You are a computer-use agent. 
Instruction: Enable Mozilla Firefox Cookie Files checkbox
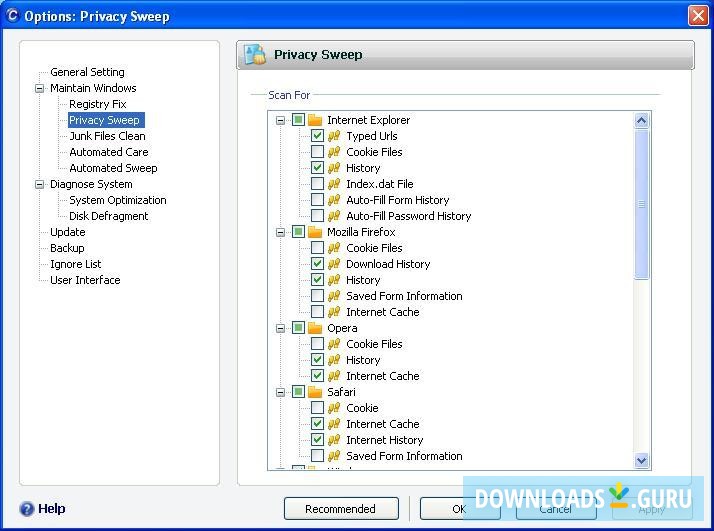[x=317, y=248]
